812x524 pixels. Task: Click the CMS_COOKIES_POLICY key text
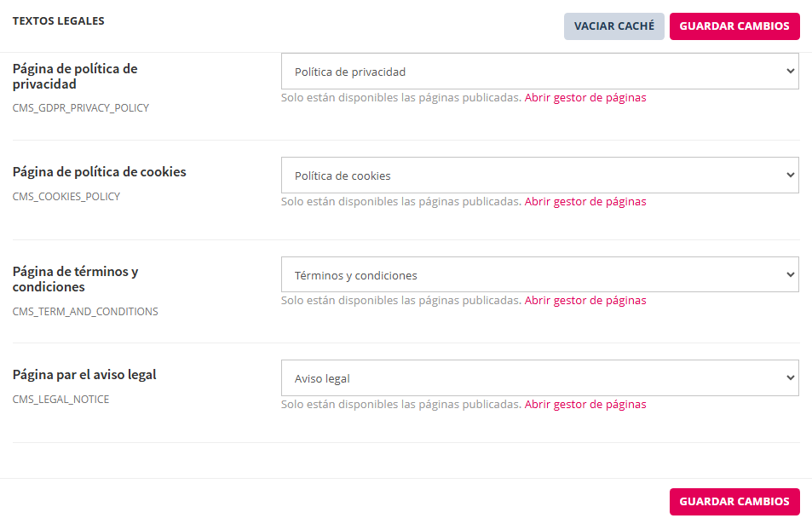point(66,197)
